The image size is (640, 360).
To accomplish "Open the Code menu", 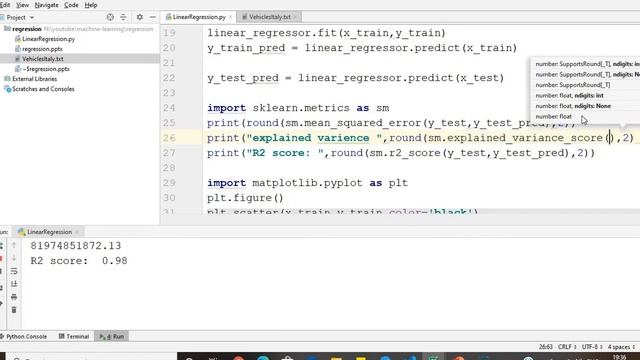I will tap(71, 5).
